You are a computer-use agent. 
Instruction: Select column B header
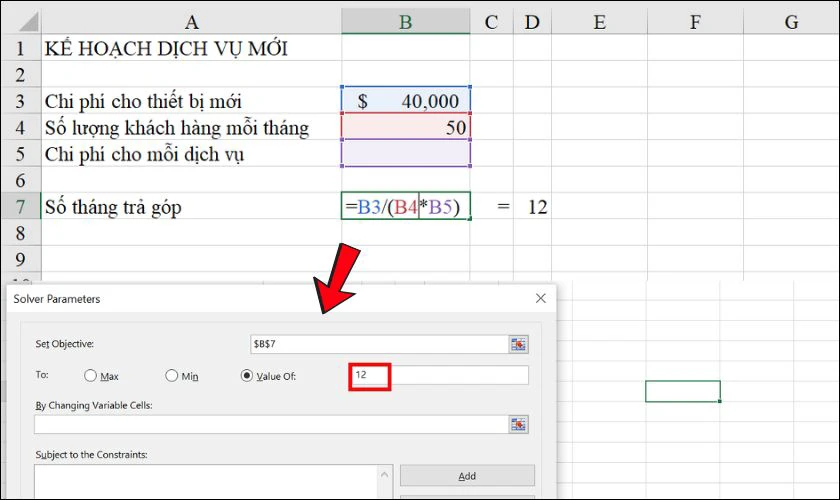[406, 22]
